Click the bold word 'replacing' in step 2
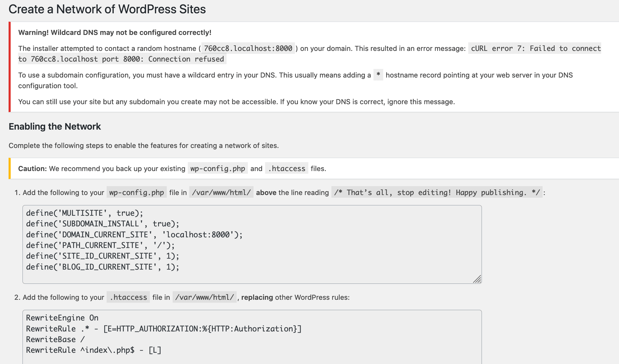 pyautogui.click(x=257, y=297)
